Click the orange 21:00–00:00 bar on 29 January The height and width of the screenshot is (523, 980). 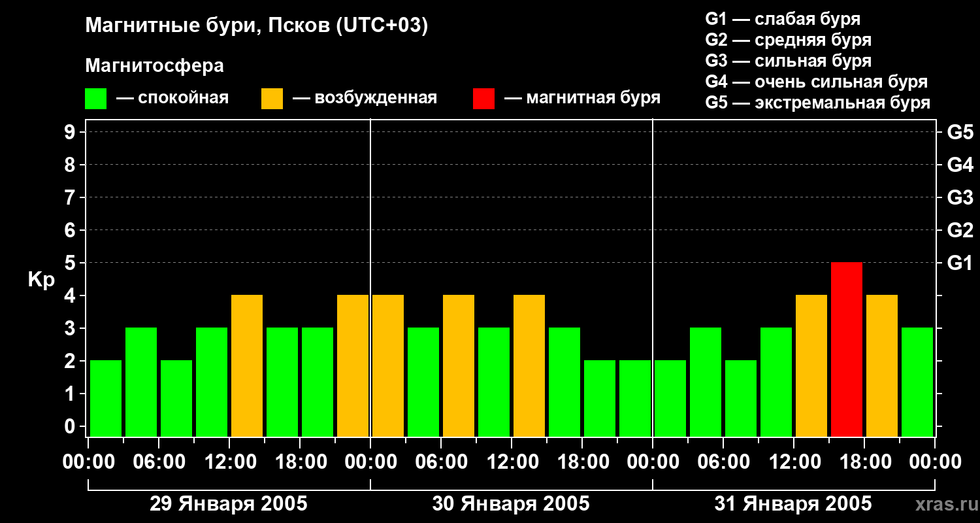(353, 365)
